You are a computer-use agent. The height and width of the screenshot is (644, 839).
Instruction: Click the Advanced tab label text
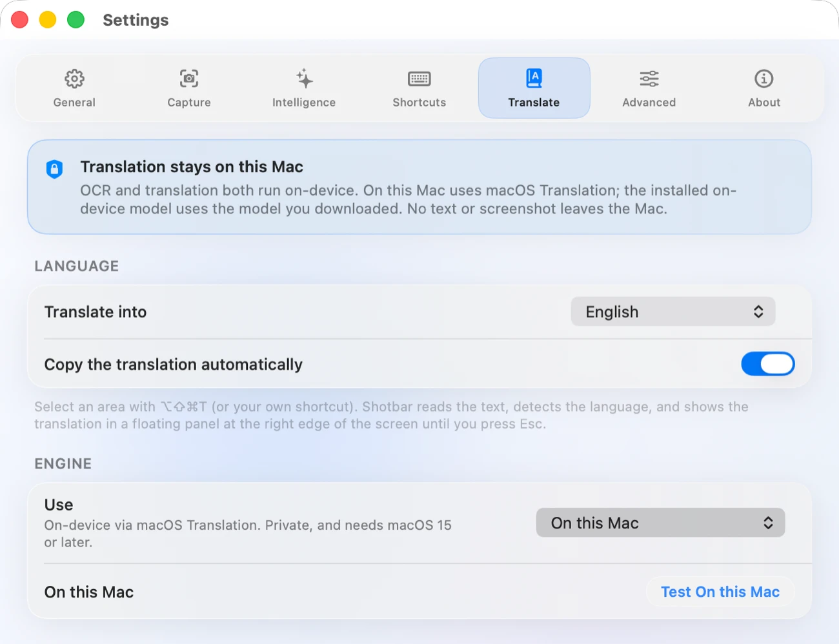649,103
